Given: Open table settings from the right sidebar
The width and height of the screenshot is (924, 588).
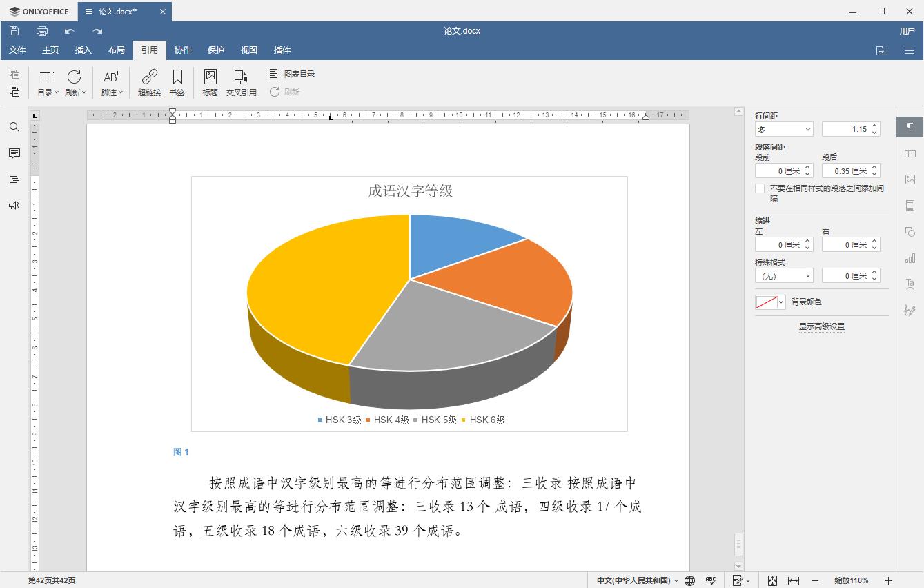Looking at the screenshot, I should click(910, 153).
